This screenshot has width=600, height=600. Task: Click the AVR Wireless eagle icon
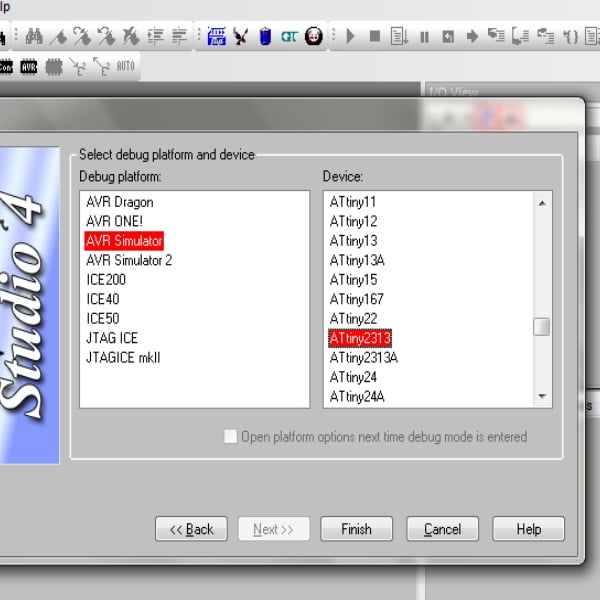pos(241,37)
